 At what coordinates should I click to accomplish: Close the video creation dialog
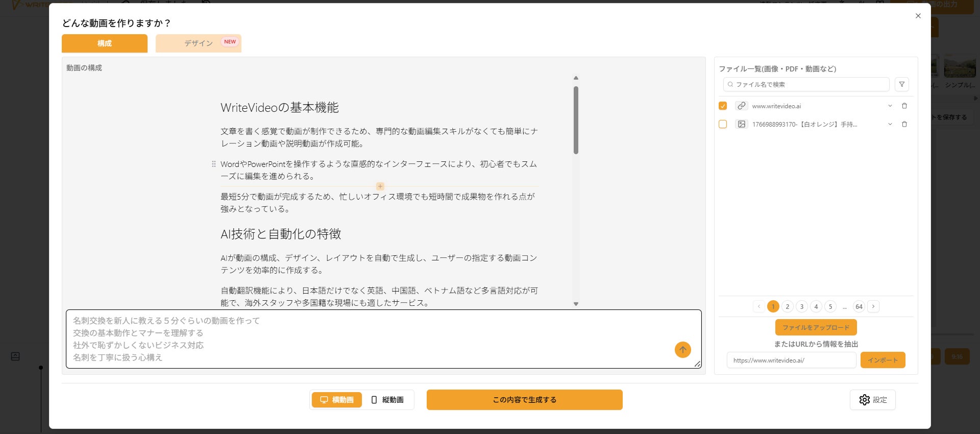(918, 16)
